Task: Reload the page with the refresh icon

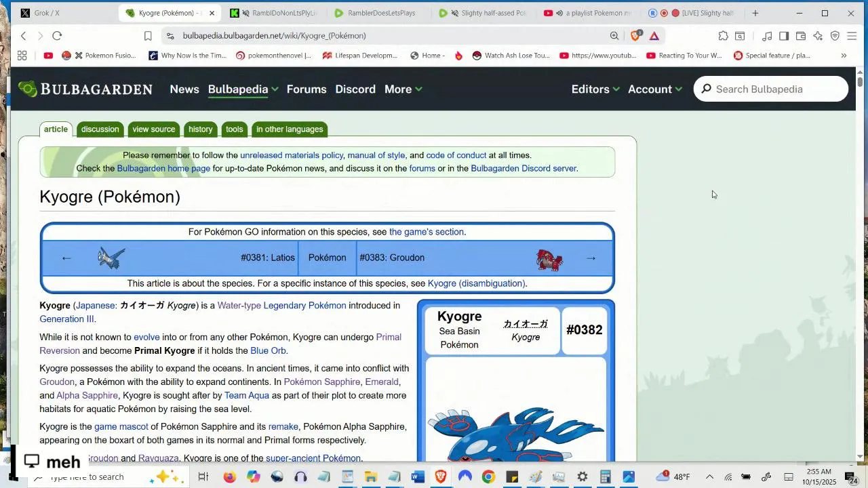Action: pyautogui.click(x=57, y=36)
